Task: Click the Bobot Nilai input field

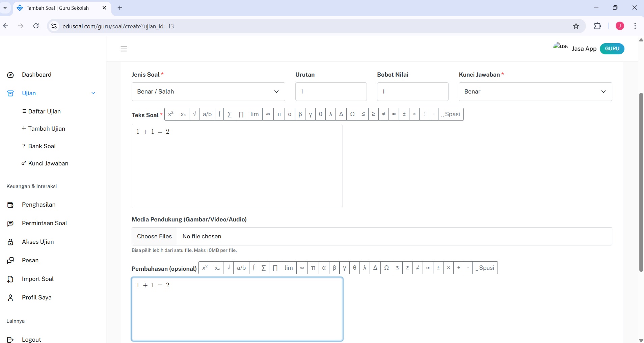Action: pos(412,91)
